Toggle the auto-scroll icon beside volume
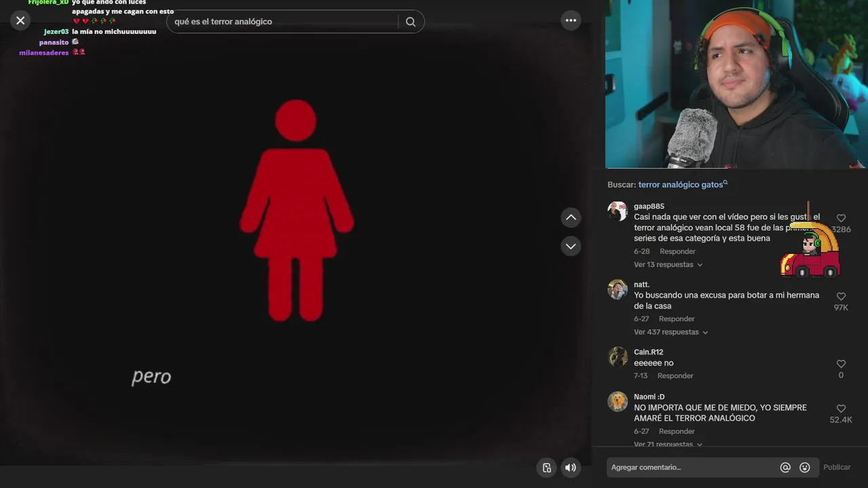Viewport: 868px width, 488px height. point(547,467)
